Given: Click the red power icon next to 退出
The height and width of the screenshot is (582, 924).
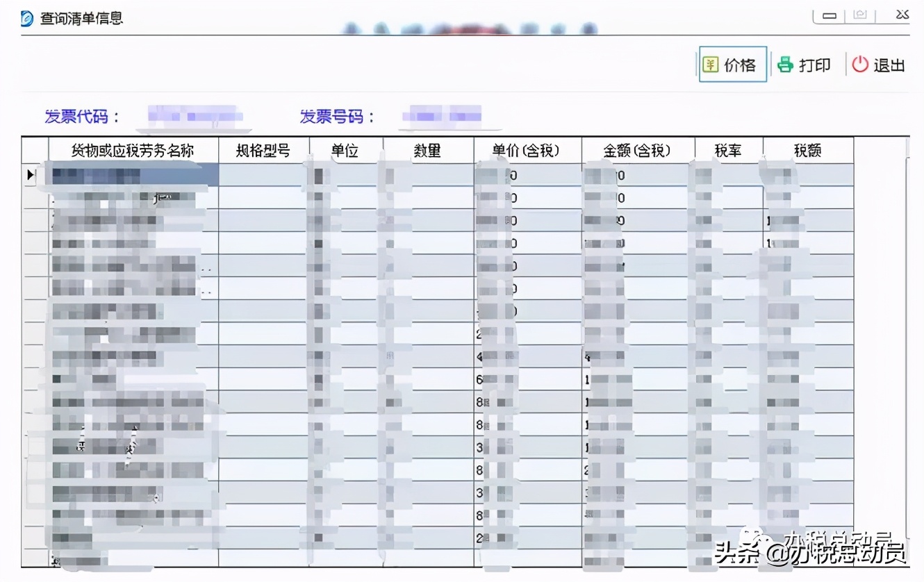Looking at the screenshot, I should 859,64.
